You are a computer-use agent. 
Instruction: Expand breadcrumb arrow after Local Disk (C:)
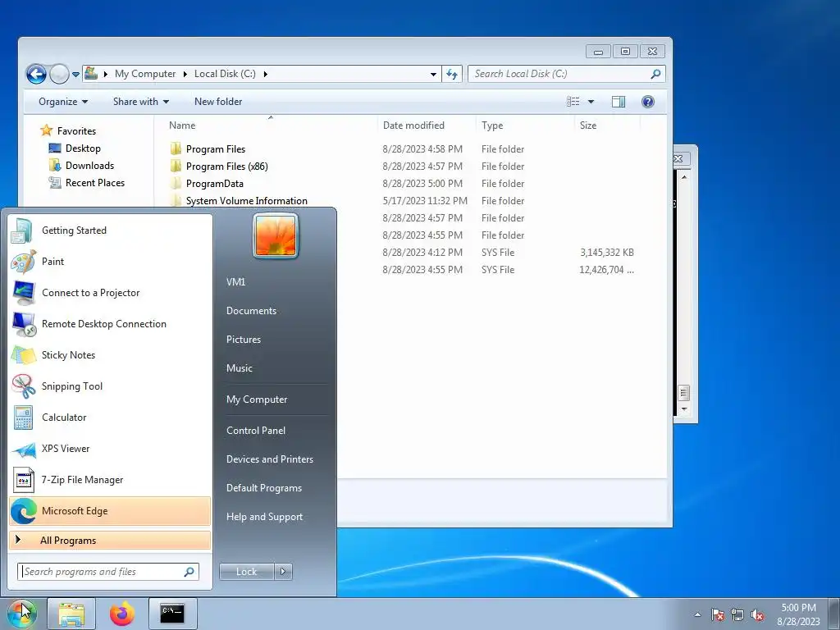coord(265,74)
